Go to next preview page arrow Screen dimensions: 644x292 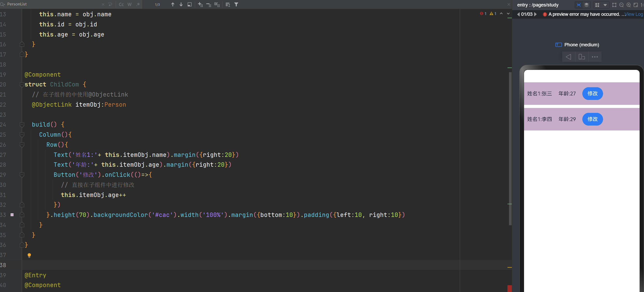click(535, 14)
